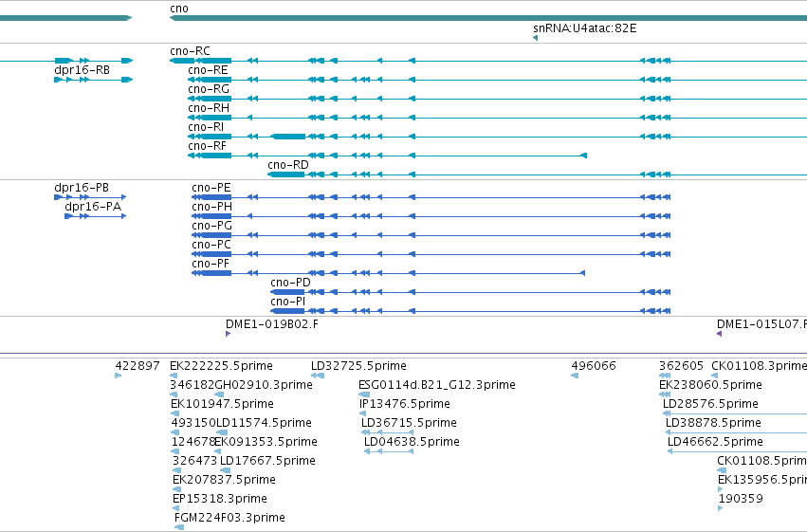Select protein cno-PI
Image resolution: width=807 pixels, height=532 pixels.
click(287, 302)
